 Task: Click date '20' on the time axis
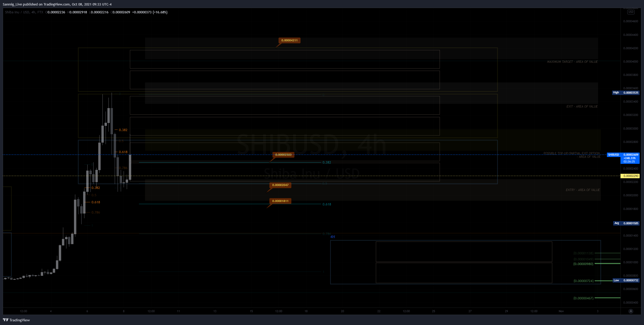point(342,311)
